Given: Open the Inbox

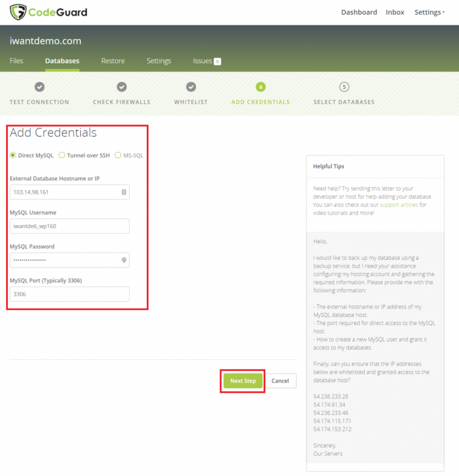Looking at the screenshot, I should click(x=395, y=12).
